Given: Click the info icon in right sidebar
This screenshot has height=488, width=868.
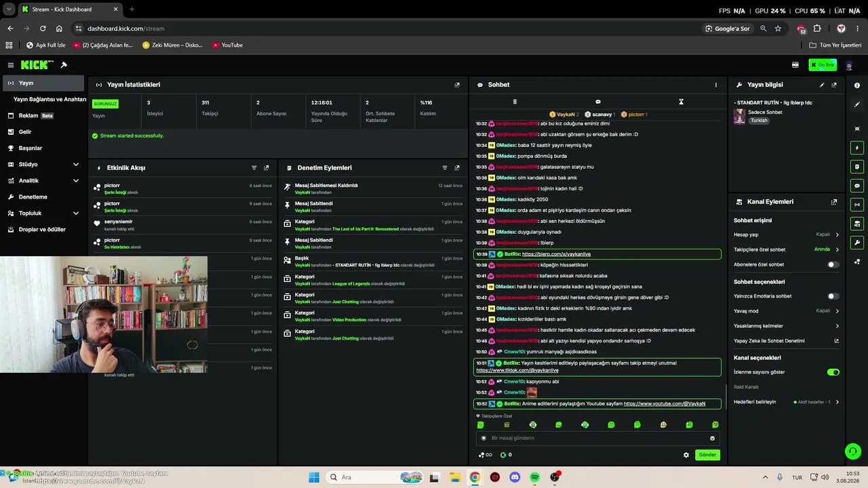Looking at the screenshot, I should 857,85.
